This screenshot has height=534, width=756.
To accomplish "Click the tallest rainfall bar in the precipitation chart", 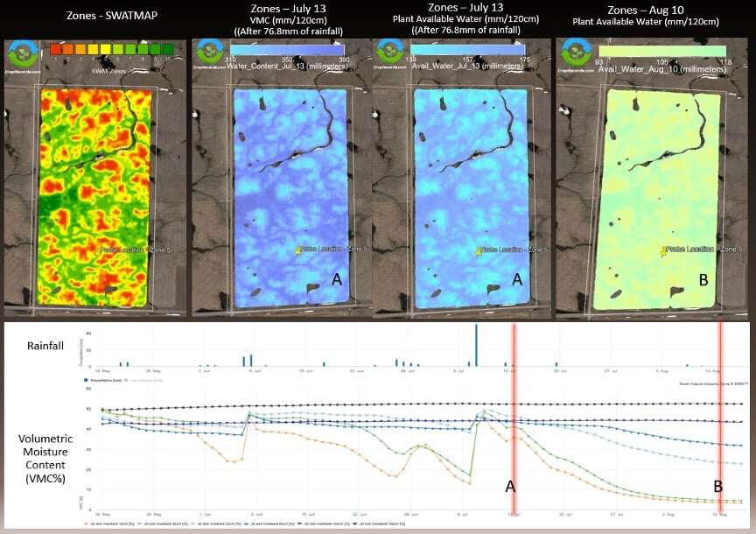I will 477,346.
